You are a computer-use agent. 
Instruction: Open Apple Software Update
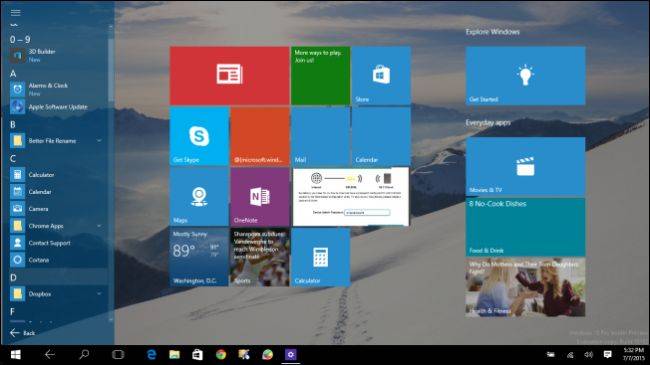point(58,107)
